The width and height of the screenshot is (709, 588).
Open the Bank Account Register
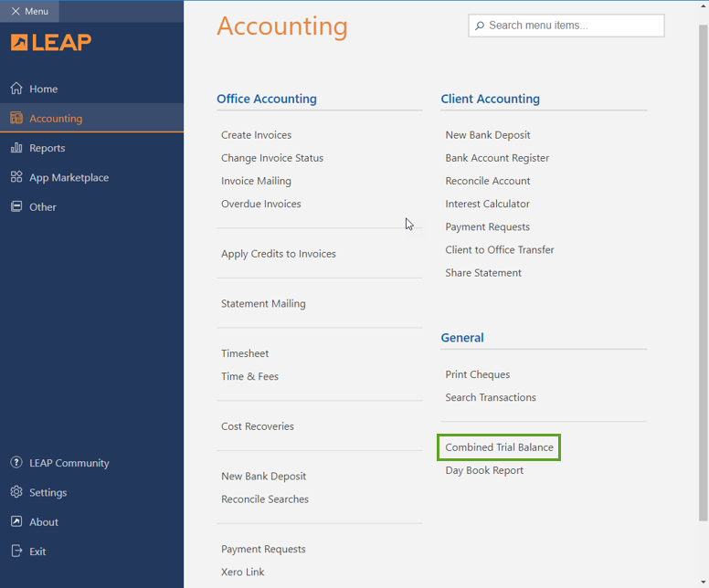click(497, 158)
